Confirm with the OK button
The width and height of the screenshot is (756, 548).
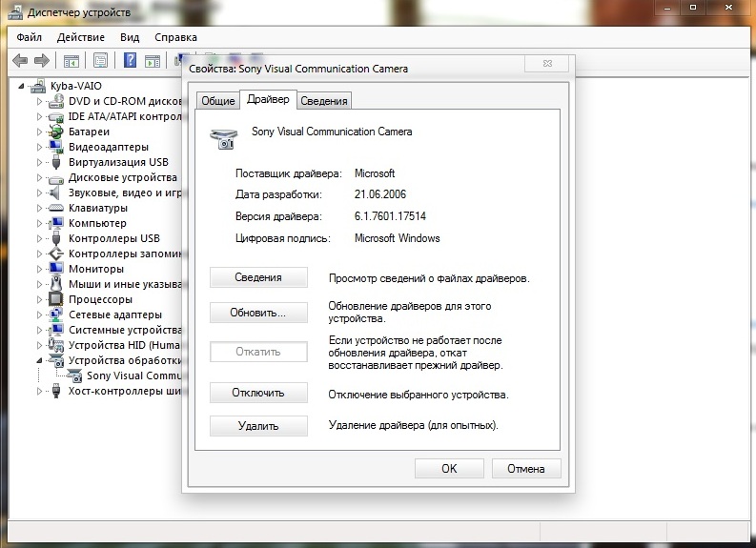click(x=449, y=469)
